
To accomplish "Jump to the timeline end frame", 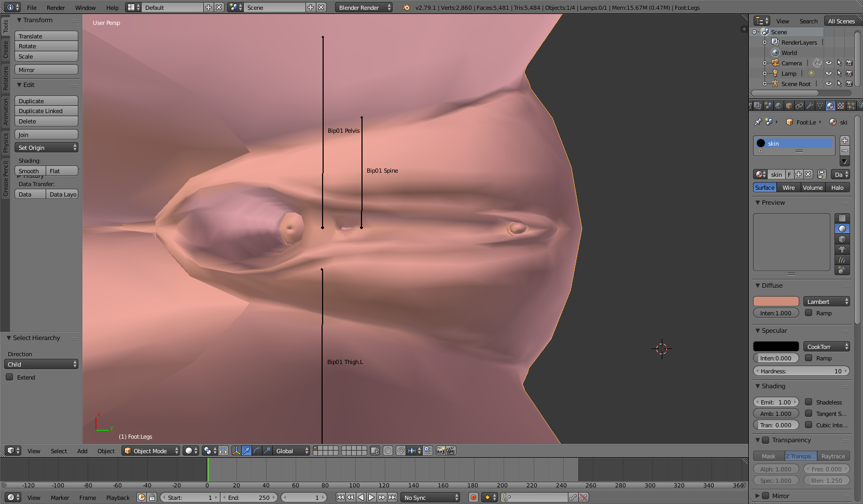I will (393, 497).
